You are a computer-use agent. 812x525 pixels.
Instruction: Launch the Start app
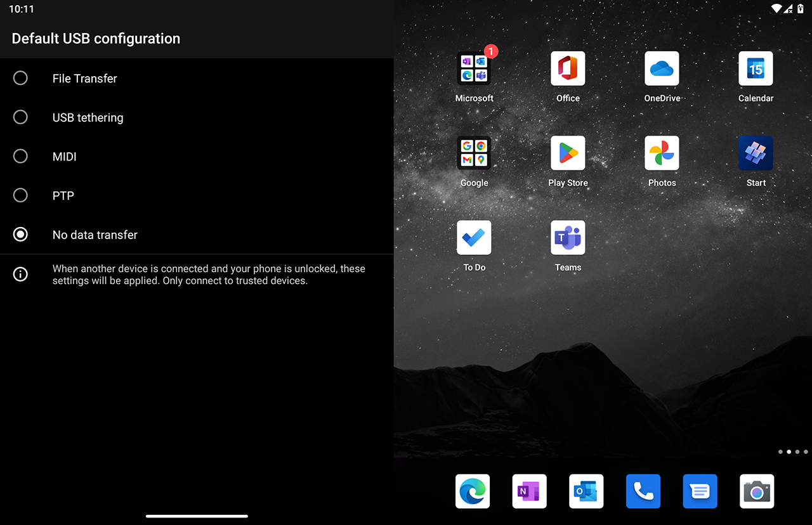[756, 153]
